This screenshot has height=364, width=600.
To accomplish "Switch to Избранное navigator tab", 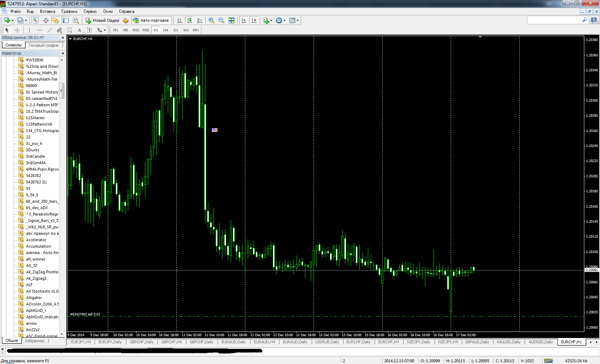I will click(x=35, y=341).
